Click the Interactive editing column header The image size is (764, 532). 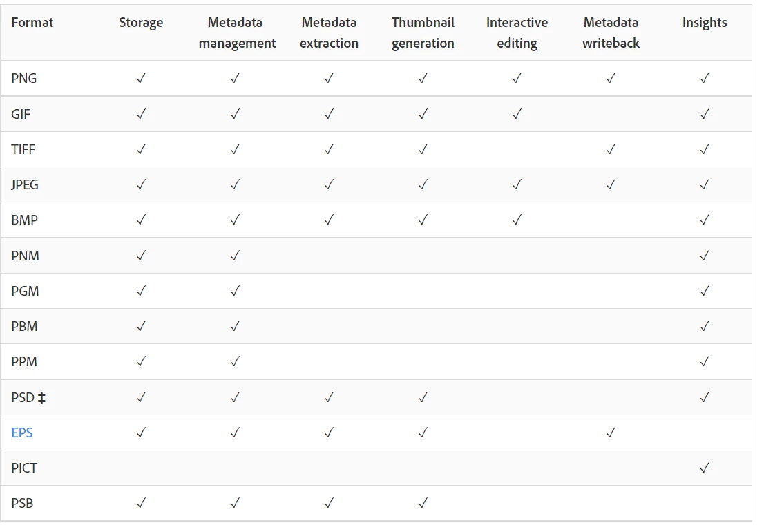(x=517, y=32)
